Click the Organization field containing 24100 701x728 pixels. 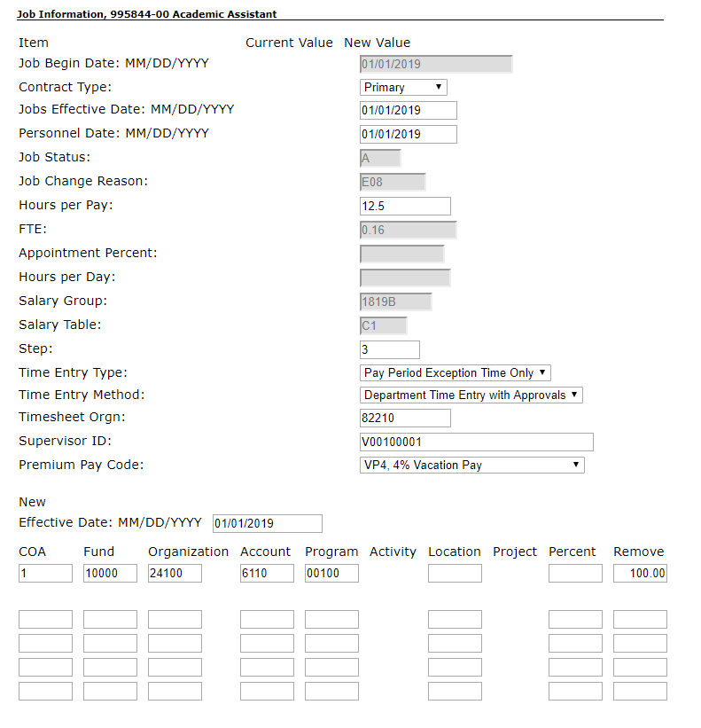click(175, 573)
